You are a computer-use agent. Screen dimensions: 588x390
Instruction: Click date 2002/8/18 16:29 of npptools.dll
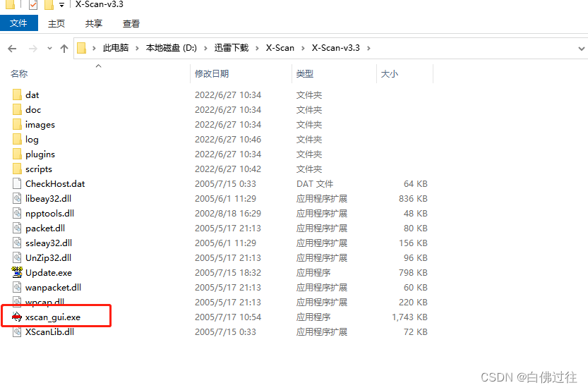pos(228,214)
